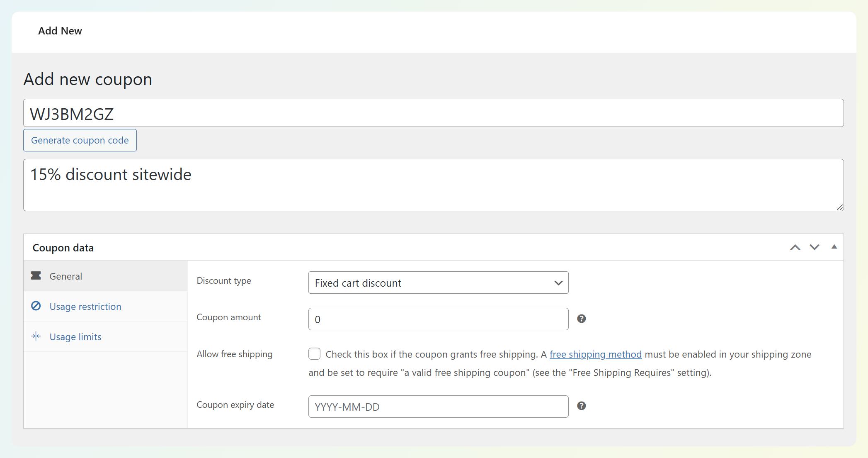Focus the coupon code field WJ3BM2GZ
Viewport: 868px width, 458px height.
tap(433, 113)
